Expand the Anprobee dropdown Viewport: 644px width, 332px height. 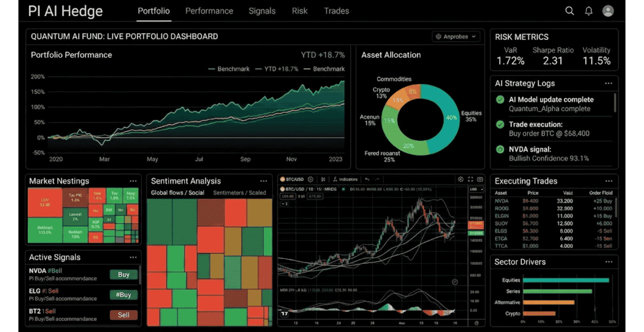pos(456,36)
